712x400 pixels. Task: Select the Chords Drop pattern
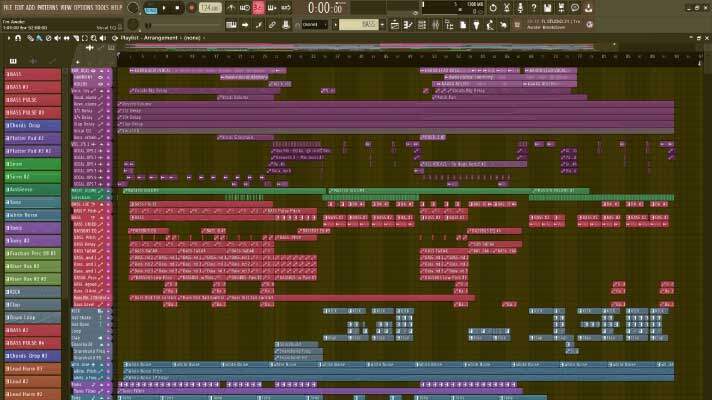(x=30, y=124)
